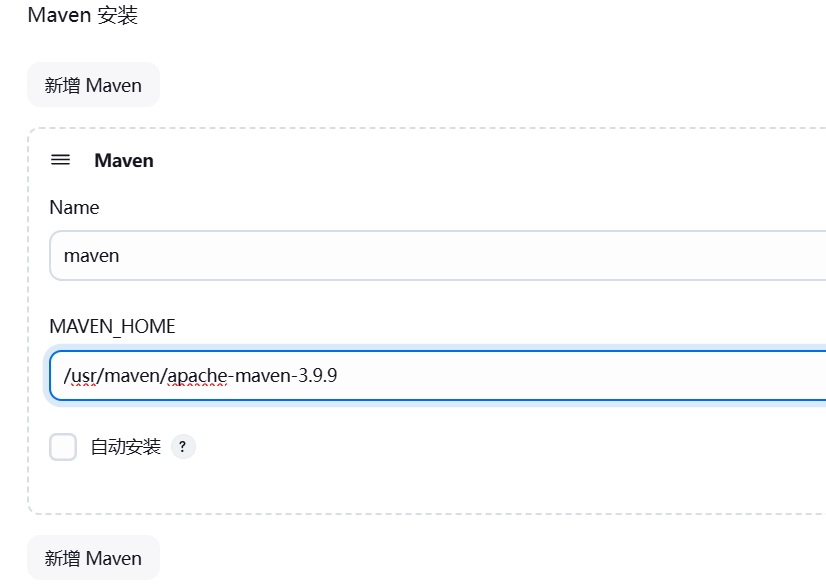Focus the MAVEN_HOME path input field
The image size is (826, 585).
pyautogui.click(x=438, y=375)
